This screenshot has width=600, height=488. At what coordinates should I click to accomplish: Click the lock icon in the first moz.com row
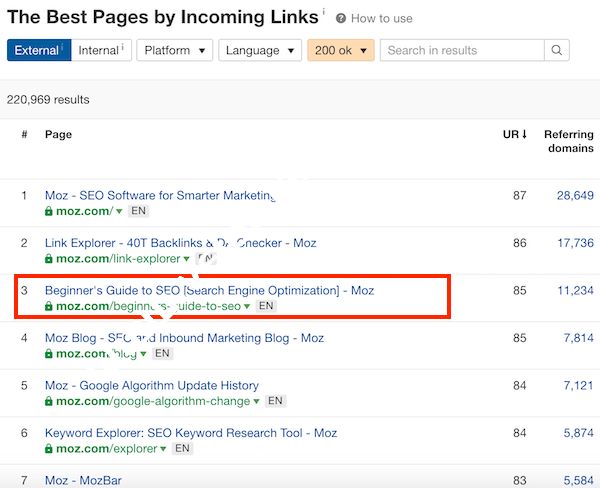pos(48,211)
